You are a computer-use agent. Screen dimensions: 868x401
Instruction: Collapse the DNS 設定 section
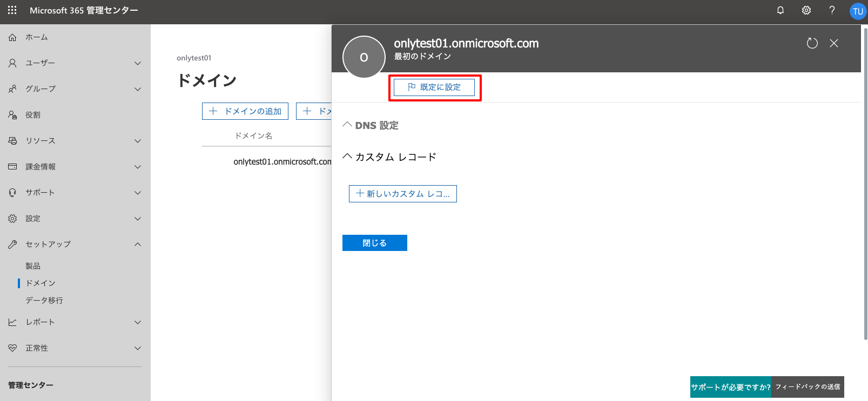[347, 125]
